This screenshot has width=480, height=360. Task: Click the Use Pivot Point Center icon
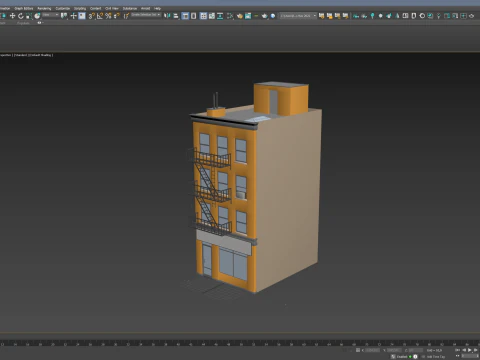tap(64, 16)
